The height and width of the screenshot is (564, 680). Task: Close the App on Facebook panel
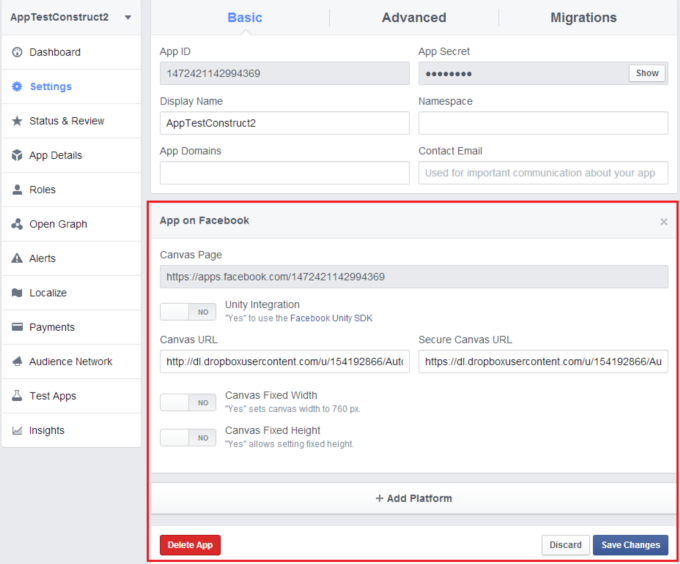(664, 222)
